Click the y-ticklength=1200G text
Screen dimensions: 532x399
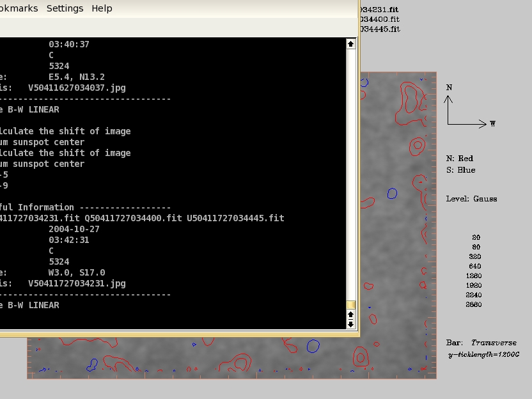(483, 354)
